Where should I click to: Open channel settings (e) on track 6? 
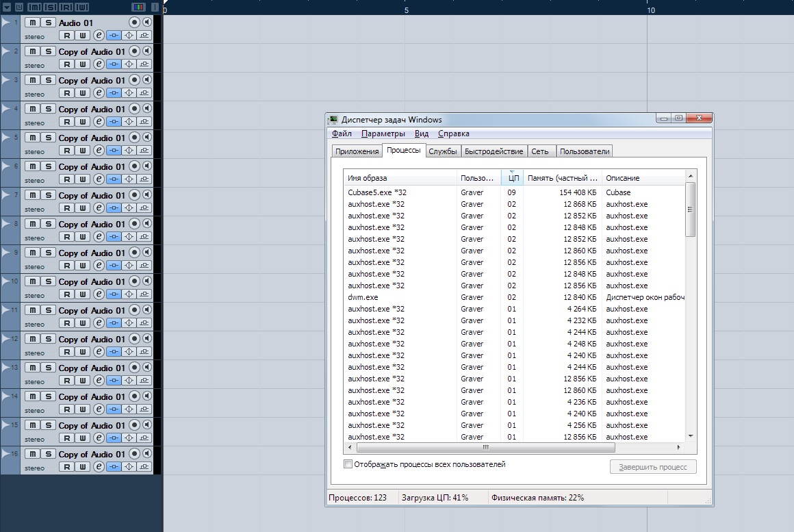pos(99,179)
